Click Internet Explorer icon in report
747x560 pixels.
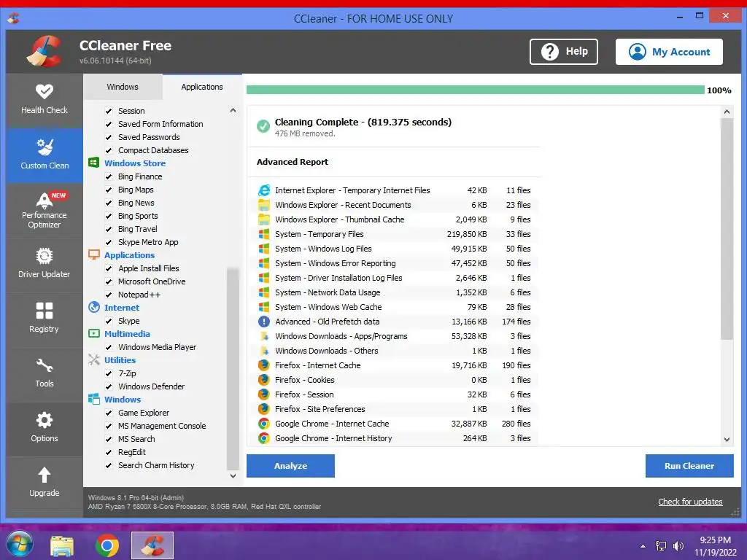pos(264,190)
